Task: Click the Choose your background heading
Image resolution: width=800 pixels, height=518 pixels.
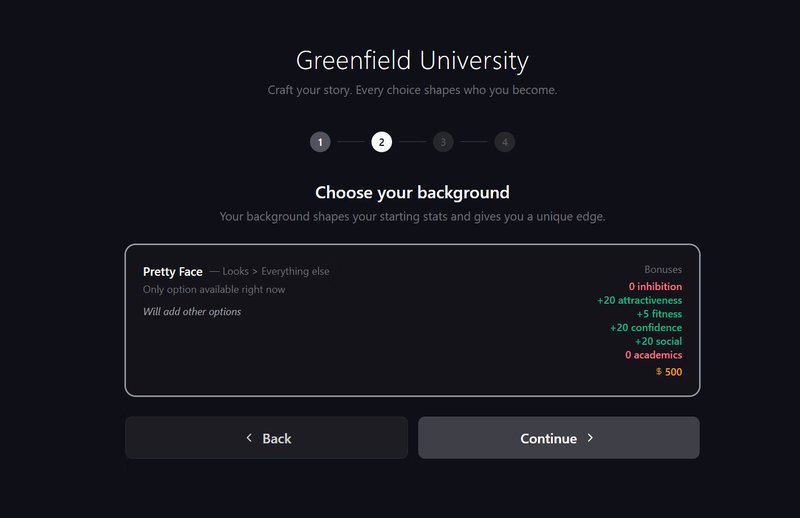Action: (x=412, y=192)
